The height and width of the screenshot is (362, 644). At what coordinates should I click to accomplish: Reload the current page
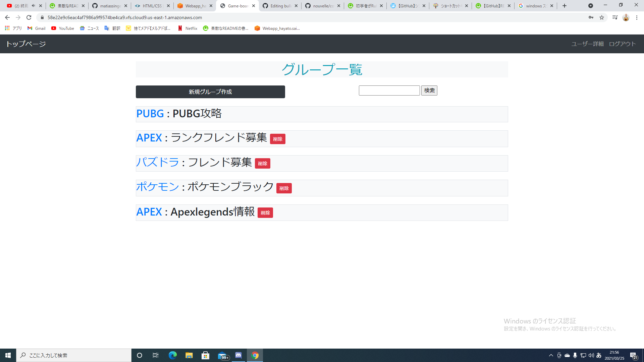(29, 17)
